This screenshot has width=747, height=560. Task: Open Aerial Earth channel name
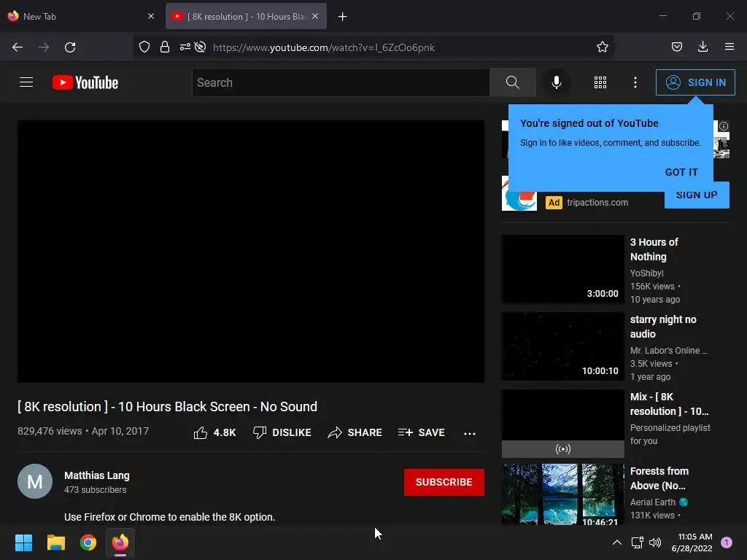653,502
